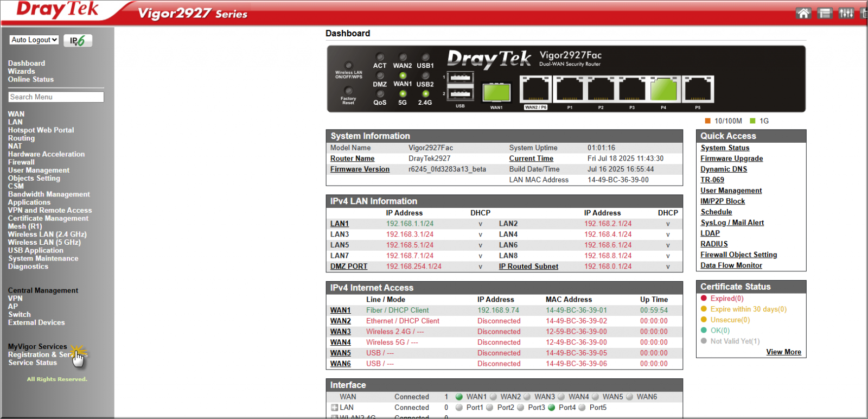Image resolution: width=868 pixels, height=419 pixels.
Task: Expand the LAN row in Interface table
Action: tap(334, 408)
